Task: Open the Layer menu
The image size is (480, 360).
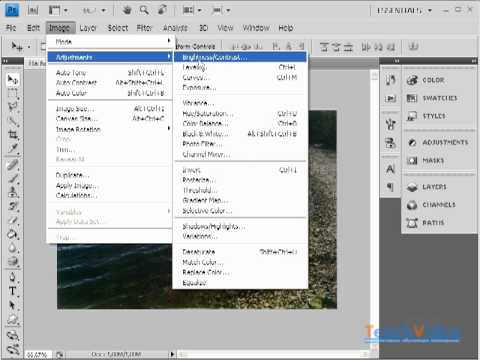Action: tap(88, 28)
